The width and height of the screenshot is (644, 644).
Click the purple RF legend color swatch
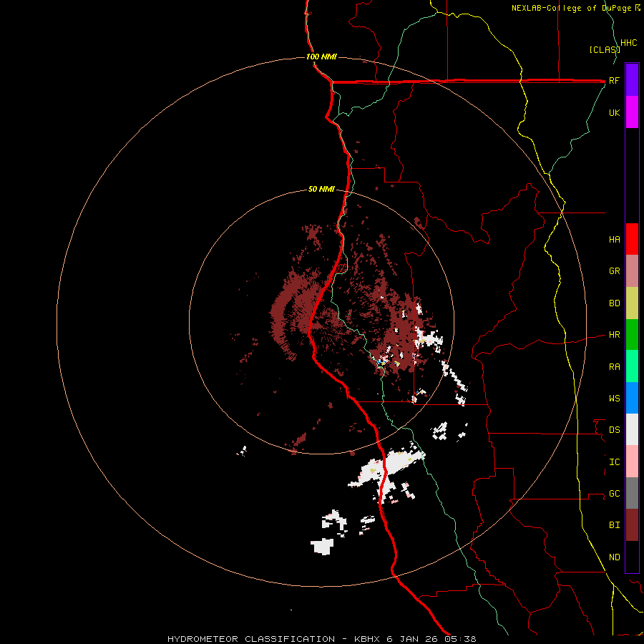tap(632, 80)
